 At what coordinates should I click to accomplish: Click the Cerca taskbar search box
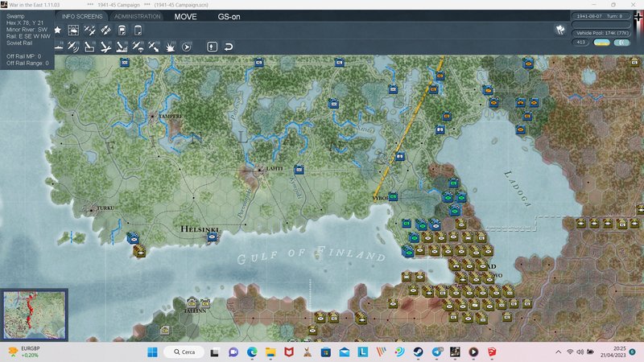pos(184,352)
